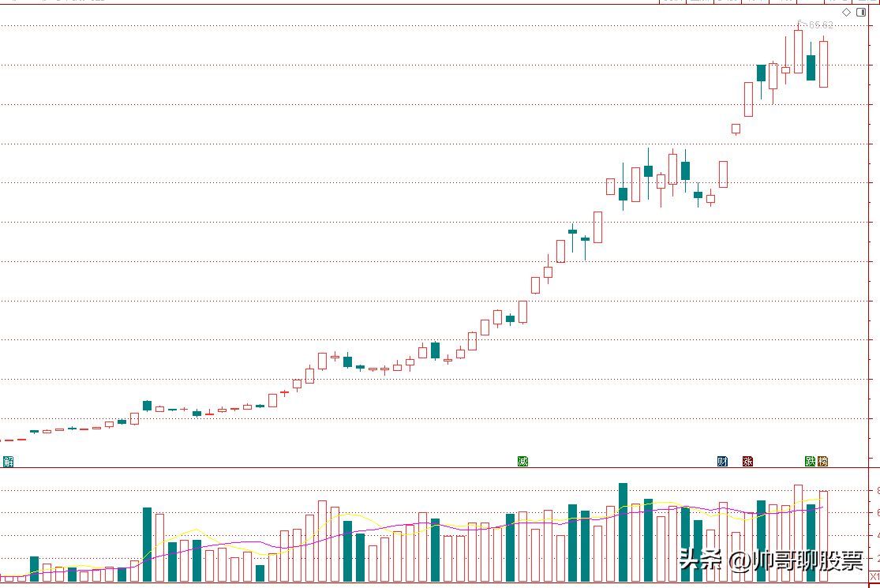This screenshot has height=588, width=880.
Task: Select the dark red 涨 marker
Action: pyautogui.click(x=747, y=461)
